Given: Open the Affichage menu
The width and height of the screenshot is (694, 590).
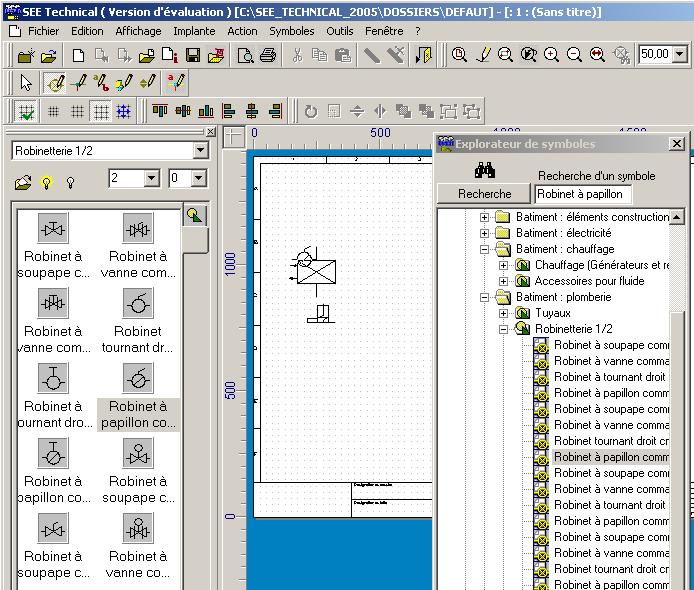Looking at the screenshot, I should tap(139, 31).
